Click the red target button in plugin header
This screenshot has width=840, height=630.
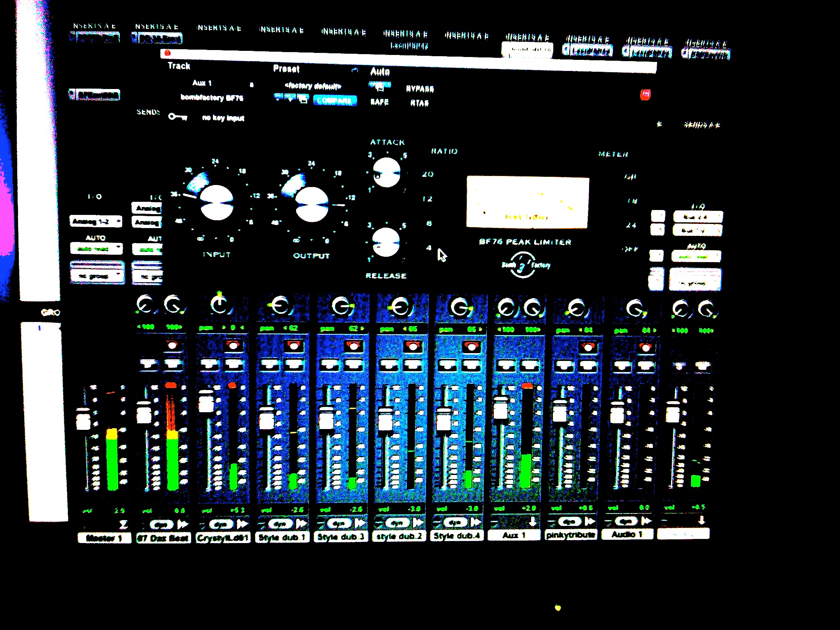(x=645, y=94)
